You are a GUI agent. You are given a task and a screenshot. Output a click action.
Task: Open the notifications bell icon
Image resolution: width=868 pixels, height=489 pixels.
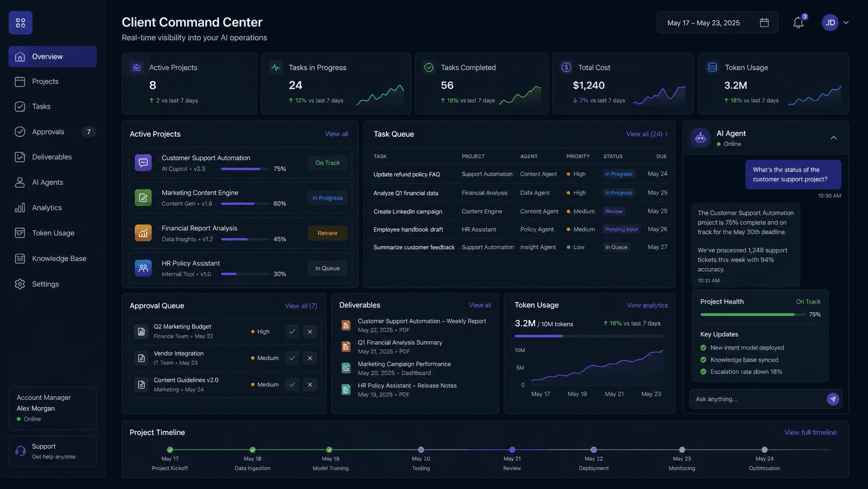coord(798,23)
